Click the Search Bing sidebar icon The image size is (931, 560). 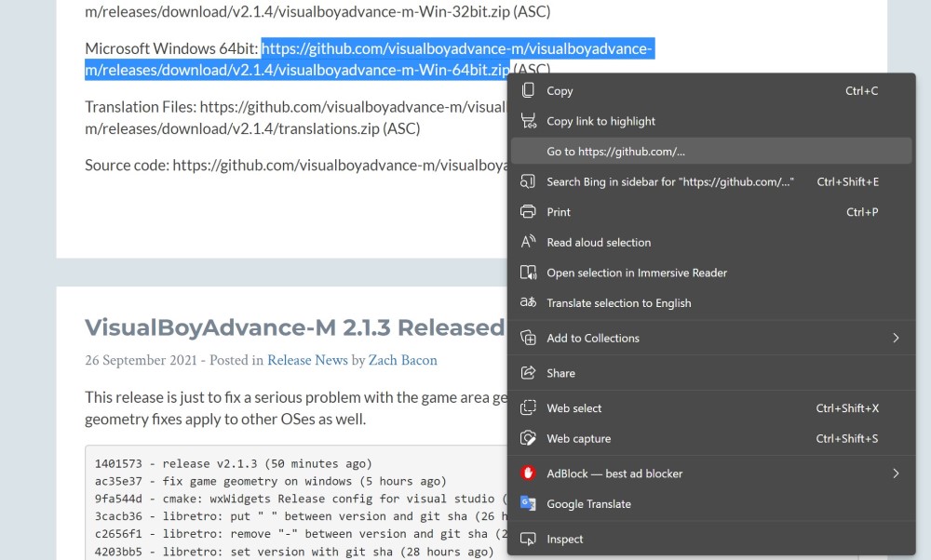click(528, 181)
